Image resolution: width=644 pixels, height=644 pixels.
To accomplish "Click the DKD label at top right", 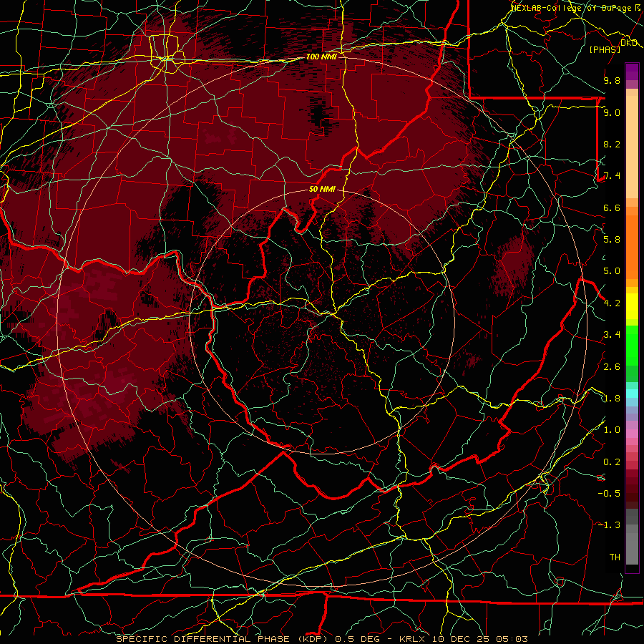I will pyautogui.click(x=628, y=43).
